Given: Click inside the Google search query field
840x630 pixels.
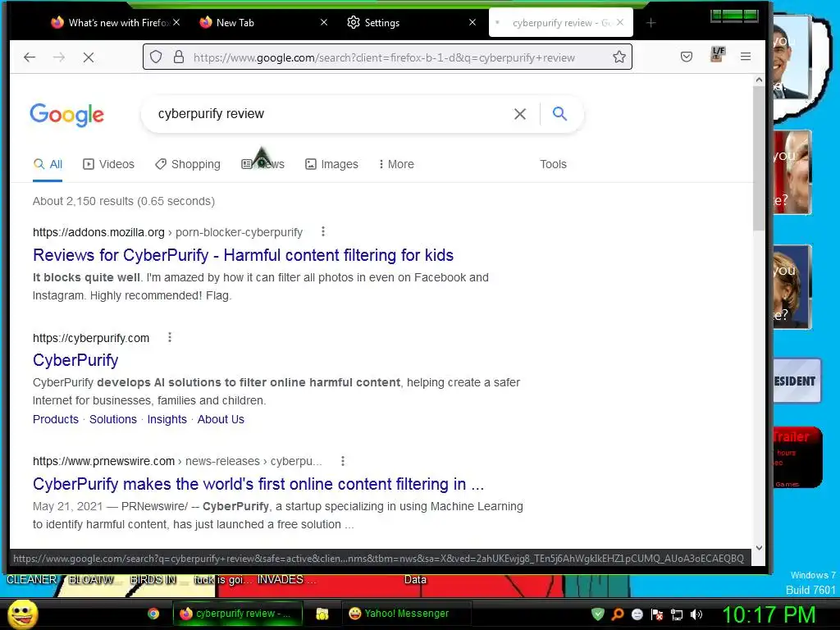Looking at the screenshot, I should [326, 113].
